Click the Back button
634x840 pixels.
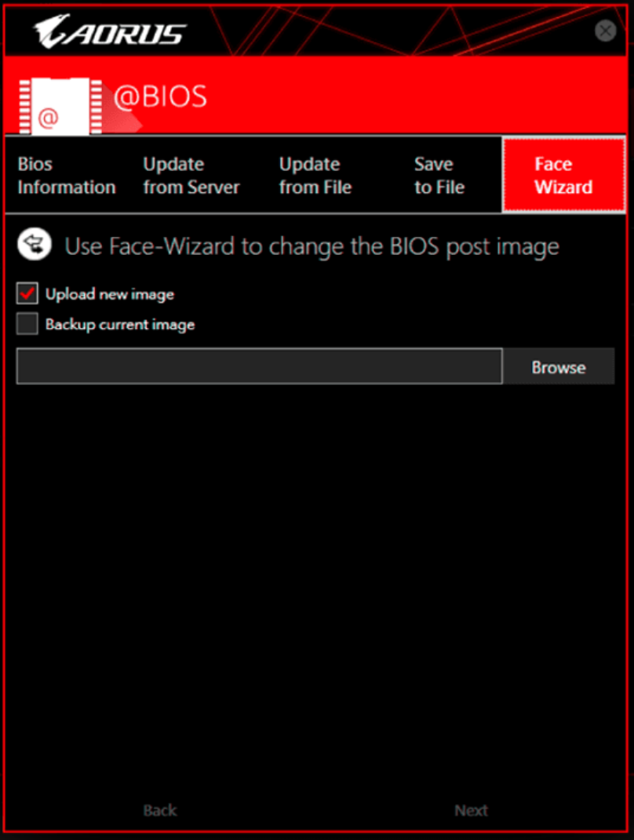coord(160,810)
